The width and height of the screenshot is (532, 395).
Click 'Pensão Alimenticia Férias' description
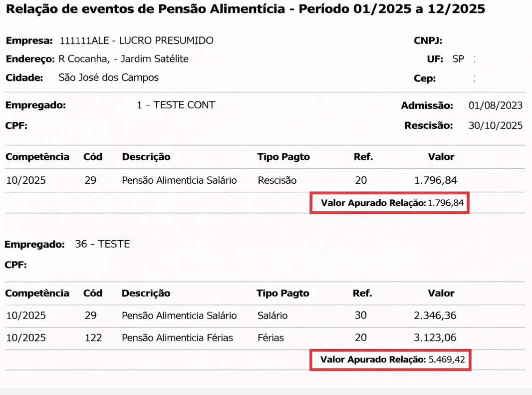[178, 338]
